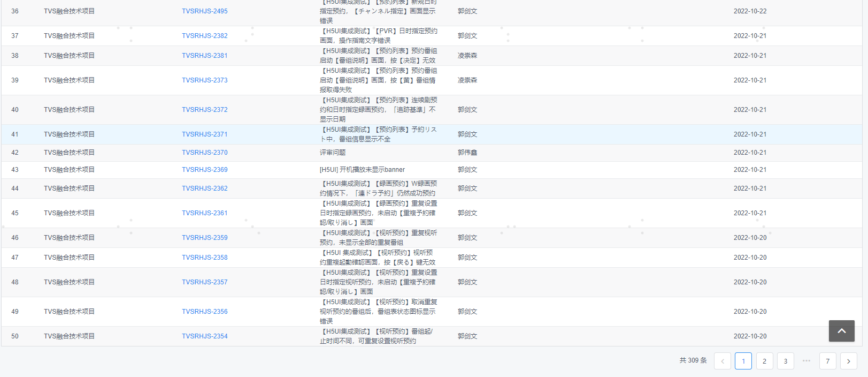Go to the next page arrow

[848, 361]
